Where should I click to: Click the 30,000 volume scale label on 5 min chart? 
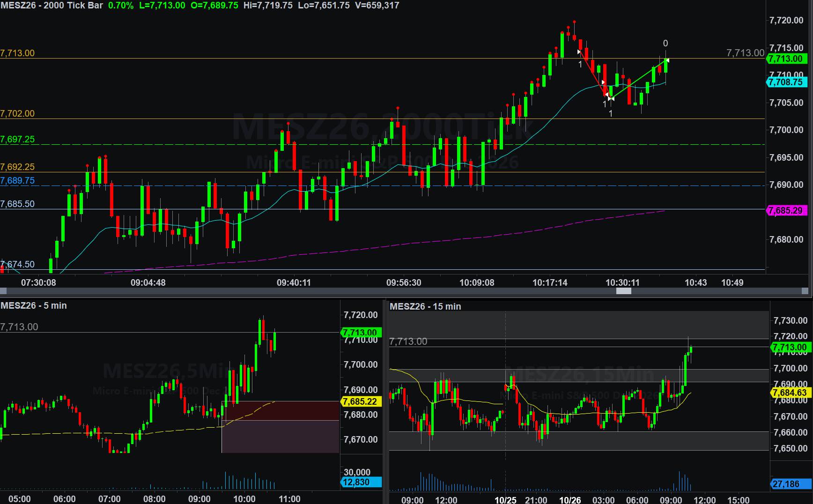(357, 472)
